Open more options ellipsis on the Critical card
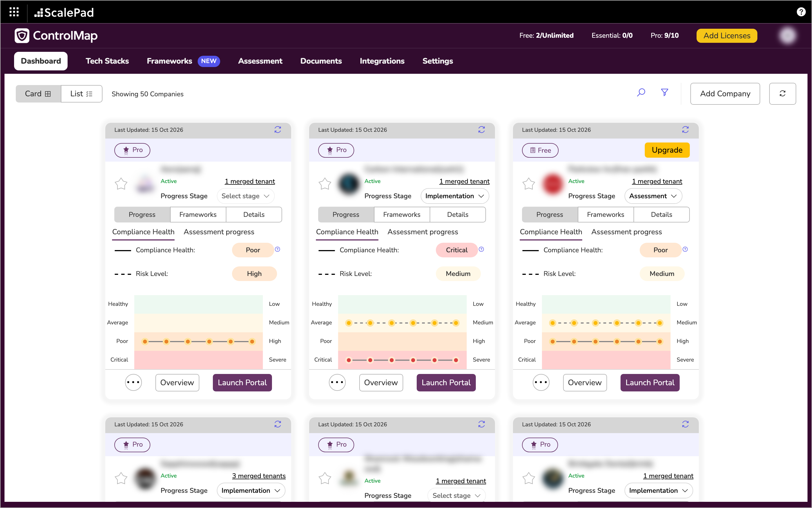The height and width of the screenshot is (508, 812). tap(337, 382)
